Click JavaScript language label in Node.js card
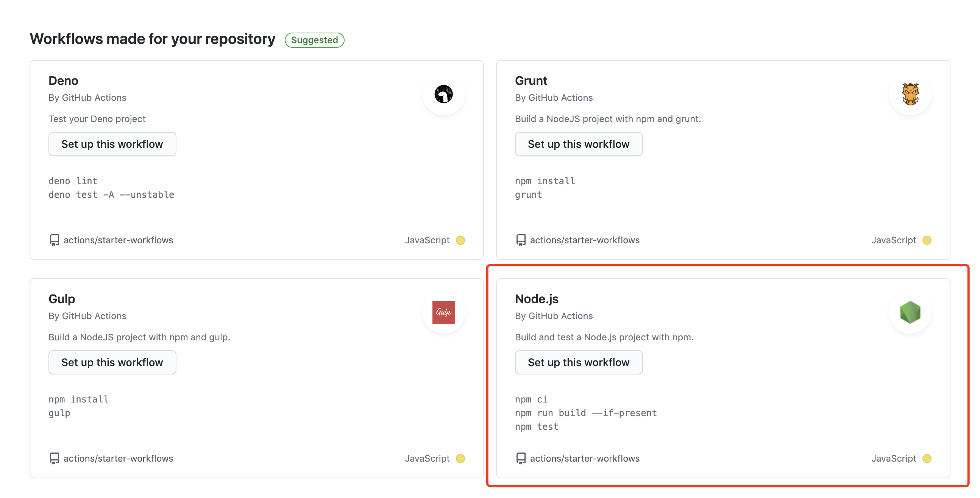 pos(894,459)
